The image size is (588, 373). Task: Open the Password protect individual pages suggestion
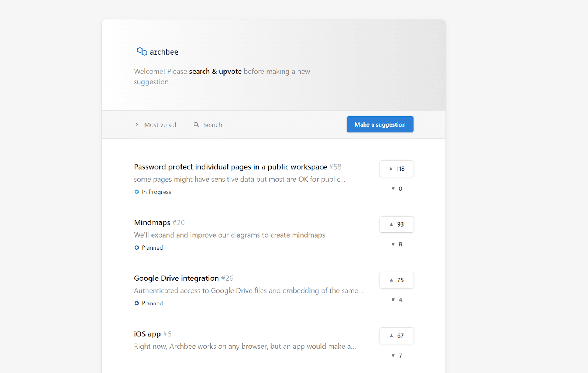(230, 167)
